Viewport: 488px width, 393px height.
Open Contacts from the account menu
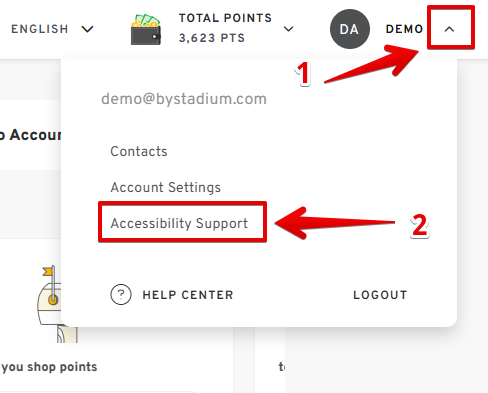click(x=139, y=151)
